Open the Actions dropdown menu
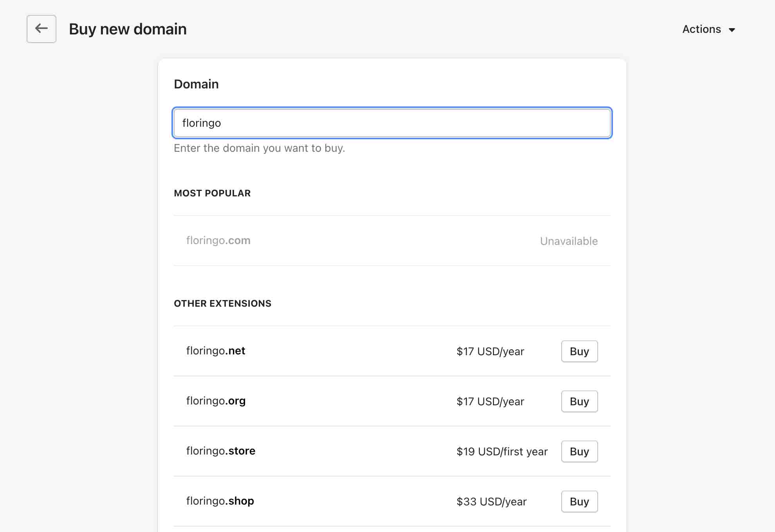The width and height of the screenshot is (775, 532). [x=709, y=29]
